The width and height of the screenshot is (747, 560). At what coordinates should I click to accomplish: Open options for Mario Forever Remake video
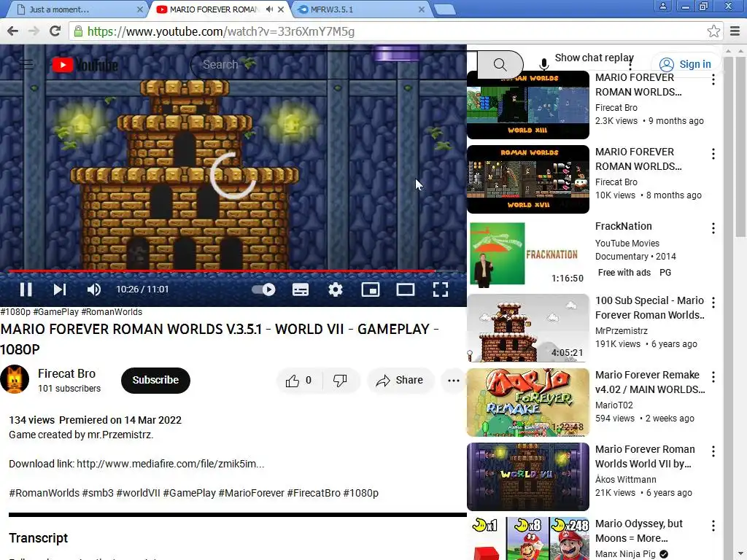[713, 377]
